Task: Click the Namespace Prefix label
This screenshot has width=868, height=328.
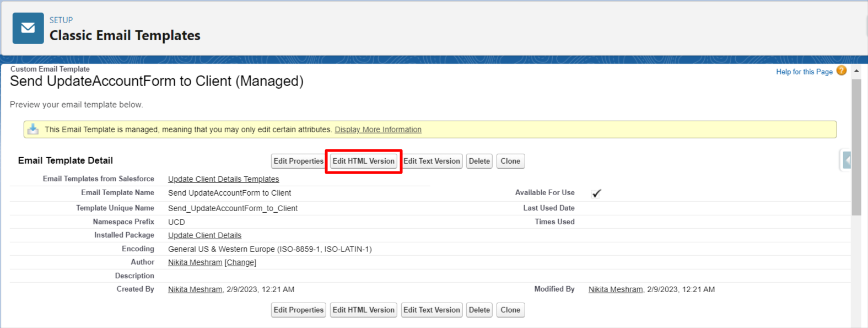Action: click(123, 222)
